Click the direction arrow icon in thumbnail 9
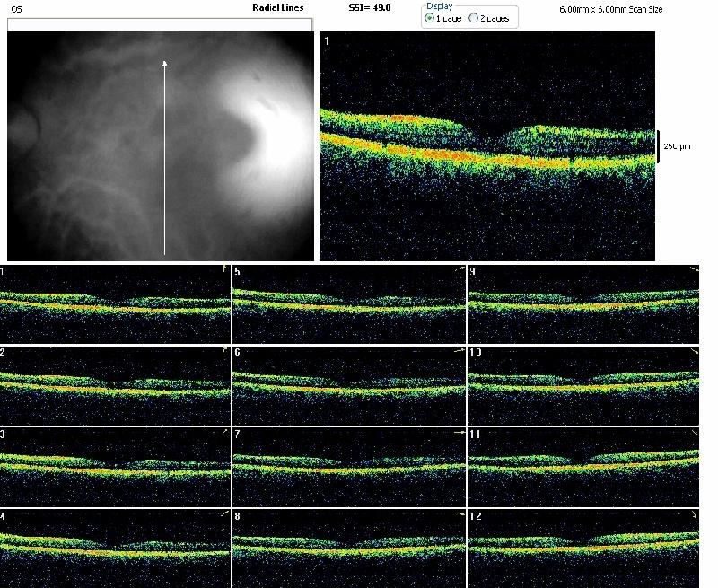Viewport: 718px width, 588px height. (x=693, y=269)
